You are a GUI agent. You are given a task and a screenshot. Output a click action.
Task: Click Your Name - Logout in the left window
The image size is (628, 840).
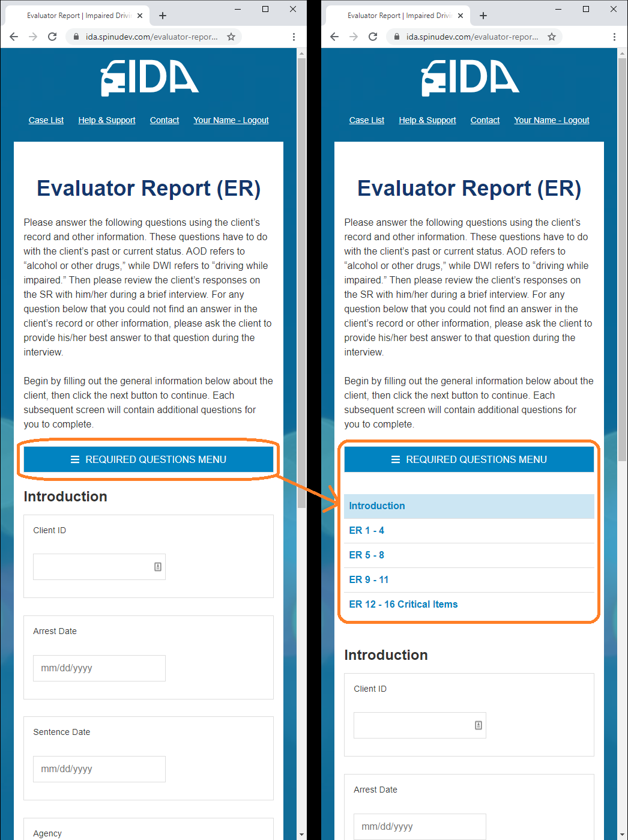pos(231,120)
